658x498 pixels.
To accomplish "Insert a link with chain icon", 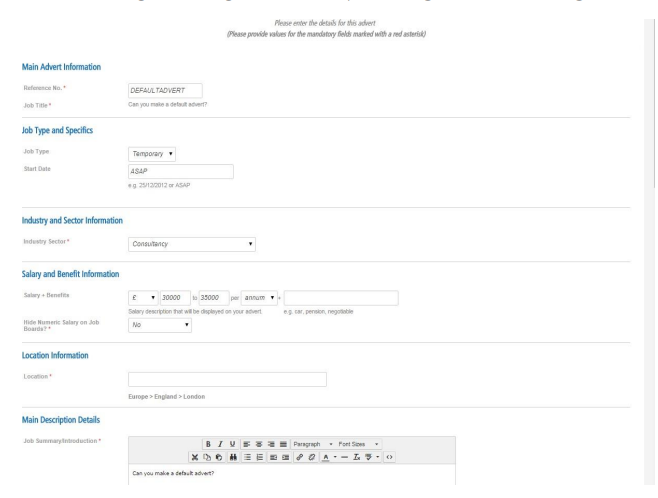I will (x=300, y=457).
